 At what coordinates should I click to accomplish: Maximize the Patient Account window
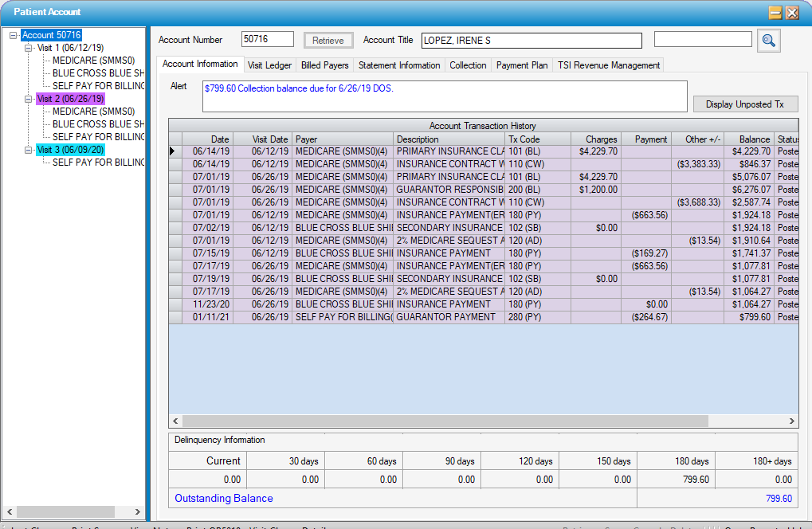[775, 13]
